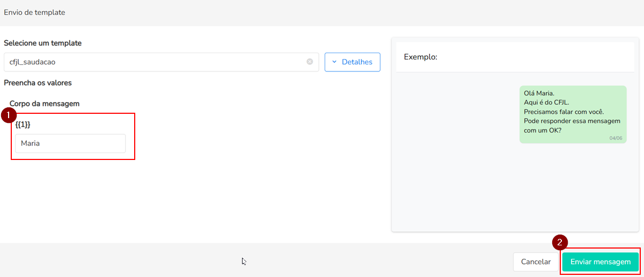This screenshot has width=644, height=277.
Task: Send using the Enviar mensagem button
Action: point(600,262)
